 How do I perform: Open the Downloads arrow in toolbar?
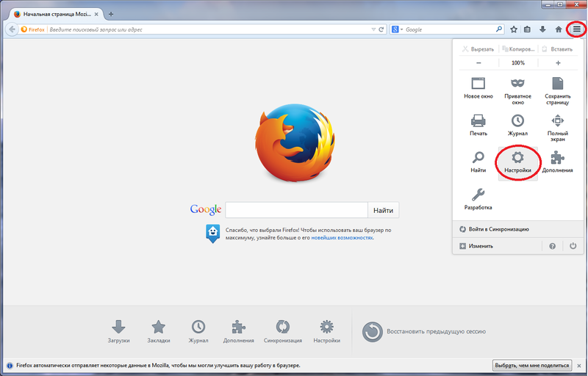542,29
